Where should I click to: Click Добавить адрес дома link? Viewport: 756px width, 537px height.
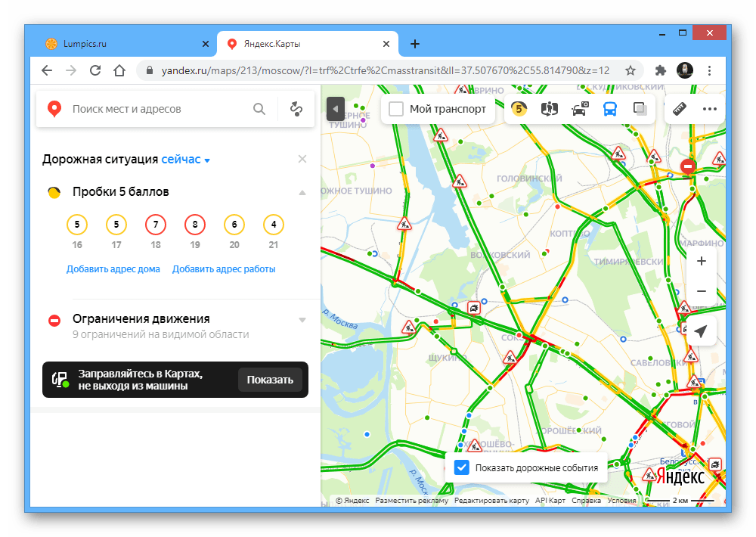[x=113, y=269]
